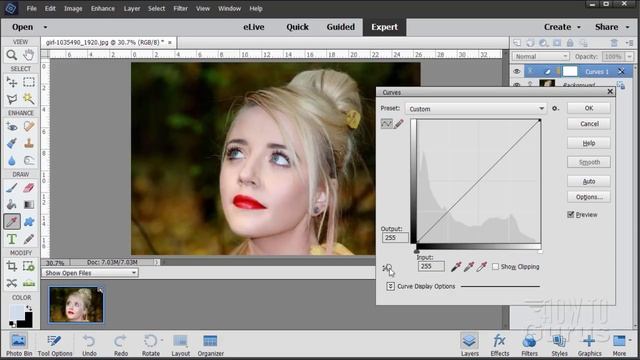Select the Paint Bucket tool
Screen dimensions: 640x360
click(11, 204)
